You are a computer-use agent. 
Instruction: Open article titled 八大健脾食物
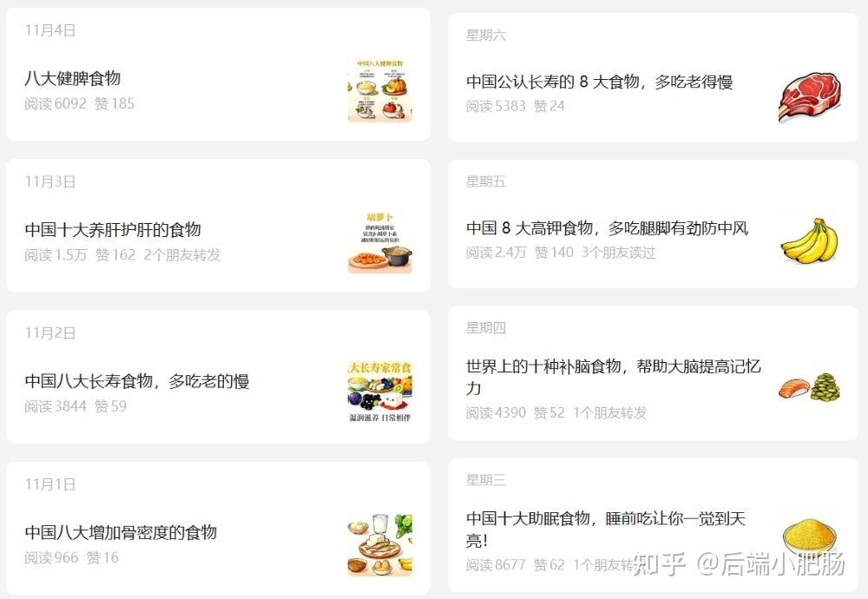point(73,78)
